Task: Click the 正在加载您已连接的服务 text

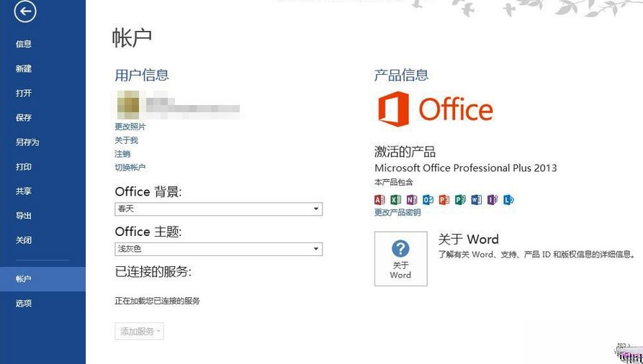Action: 157,301
